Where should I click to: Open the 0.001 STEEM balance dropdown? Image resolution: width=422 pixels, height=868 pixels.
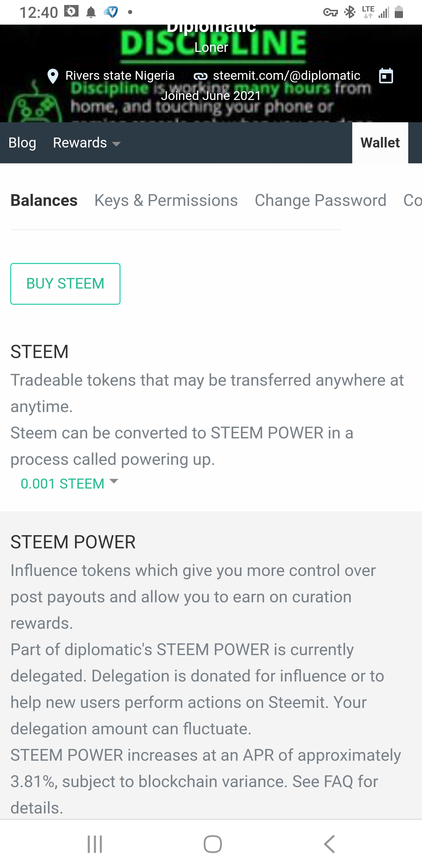[x=63, y=484]
